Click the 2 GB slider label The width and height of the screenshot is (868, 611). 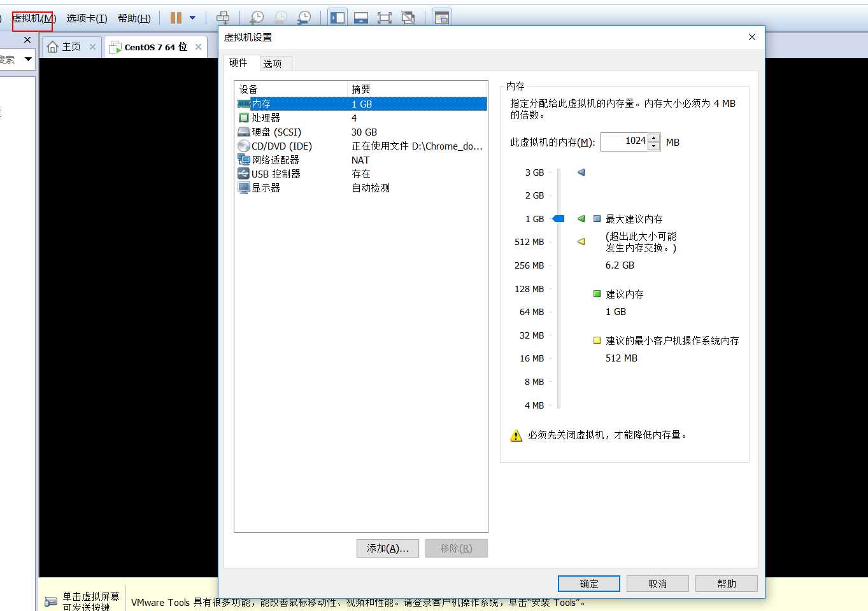coord(534,195)
